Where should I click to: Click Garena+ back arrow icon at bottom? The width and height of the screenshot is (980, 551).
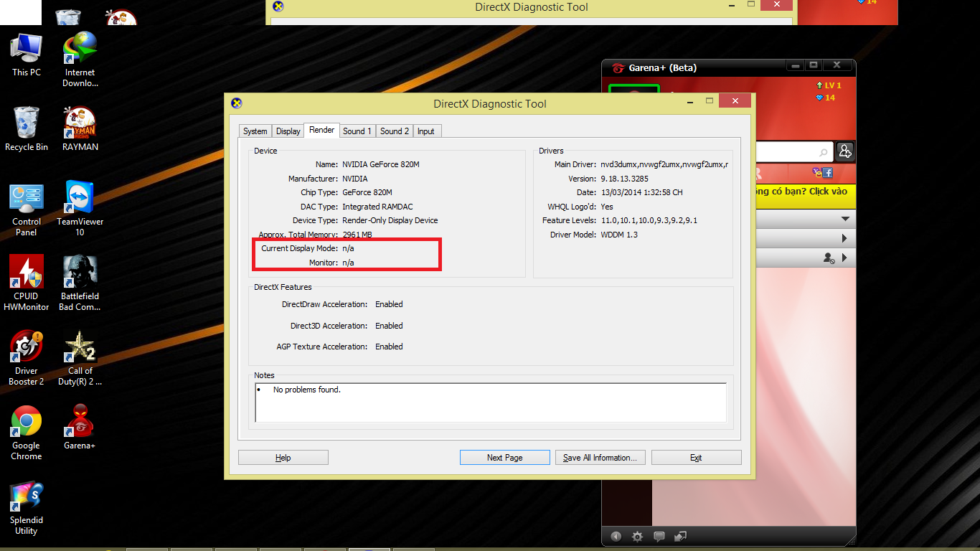(x=616, y=537)
